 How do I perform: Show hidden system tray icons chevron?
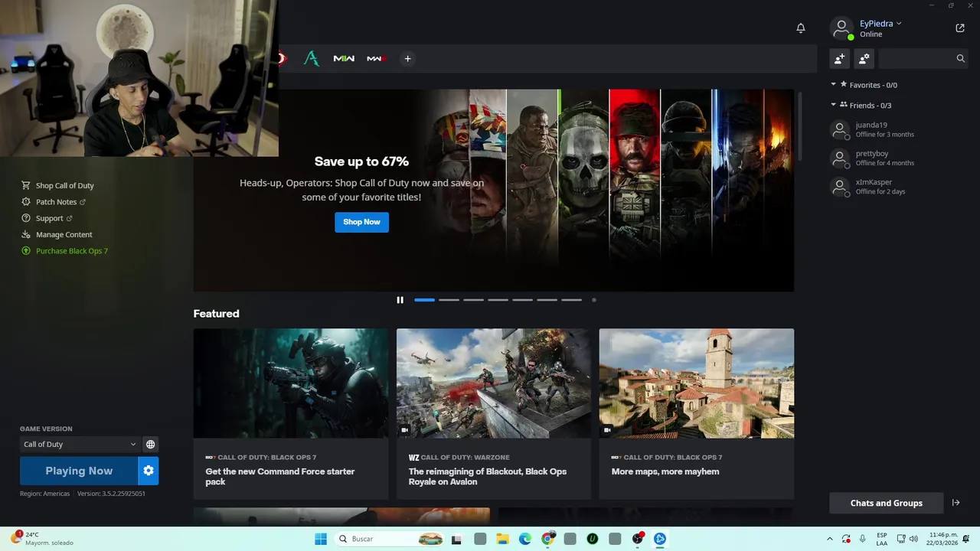pos(829,539)
